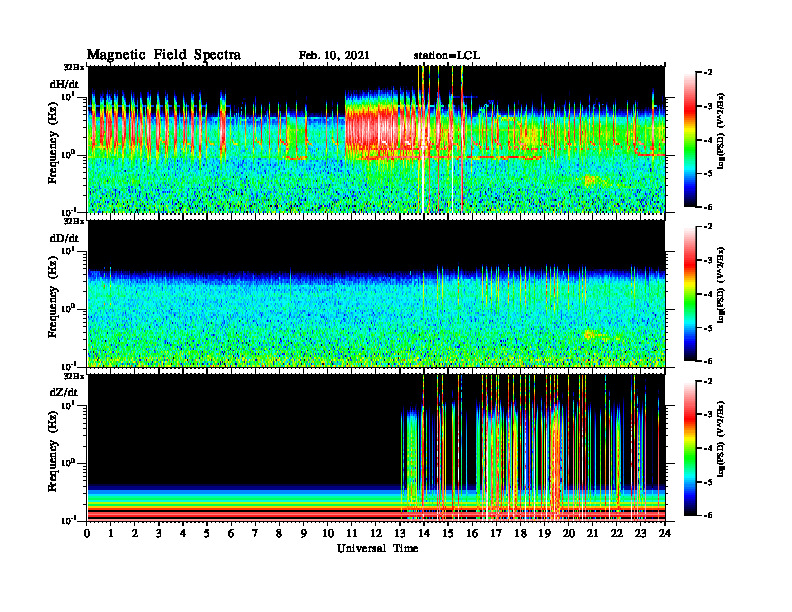
Task: Click the hour 16 tick label
Action: [472, 533]
